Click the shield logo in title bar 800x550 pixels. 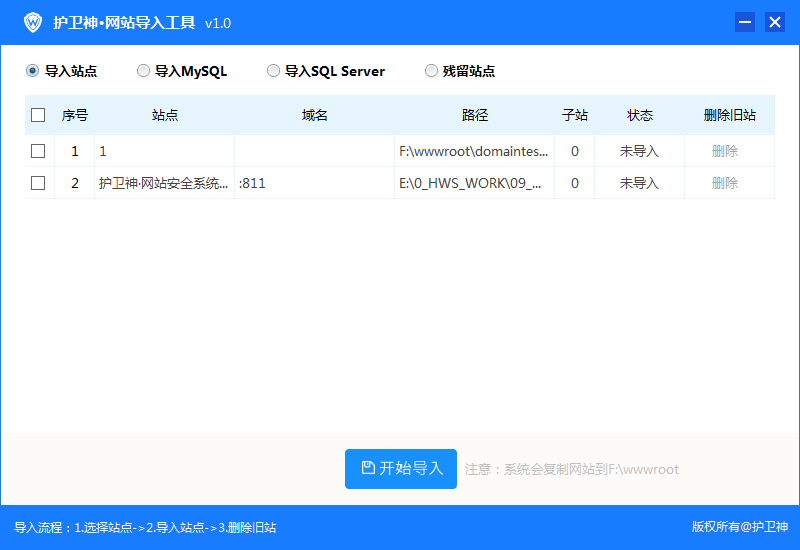(33, 23)
